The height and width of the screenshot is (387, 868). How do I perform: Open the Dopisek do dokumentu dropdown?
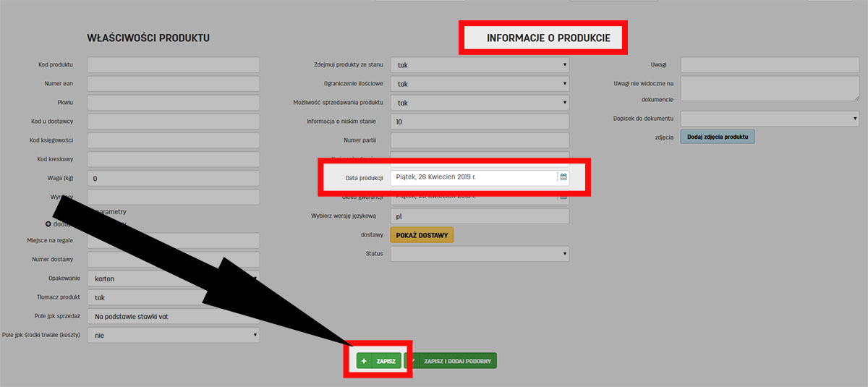[x=770, y=118]
